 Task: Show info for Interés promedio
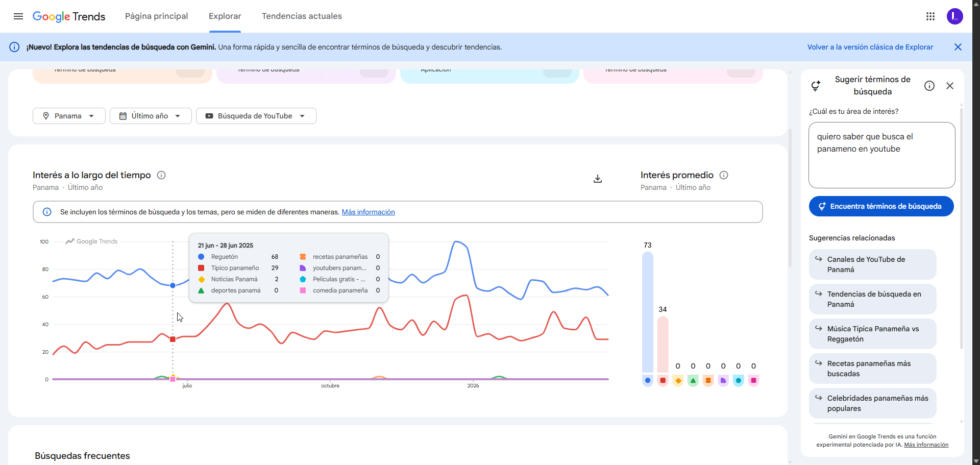click(724, 175)
